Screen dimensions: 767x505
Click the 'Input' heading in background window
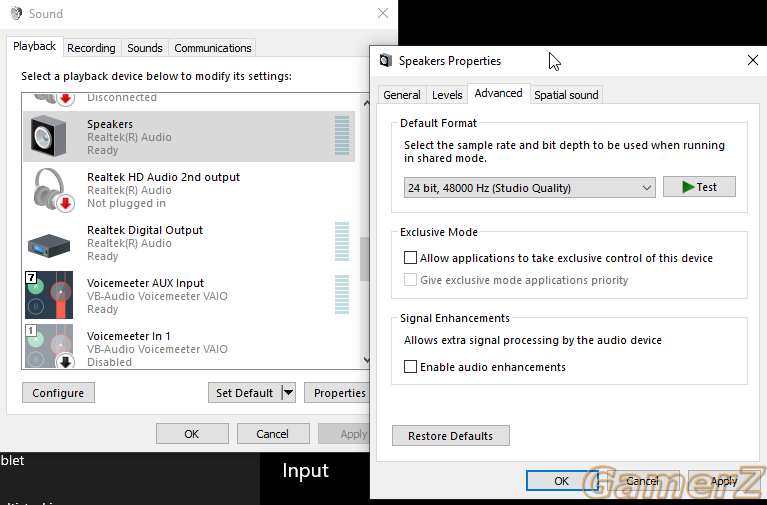click(305, 470)
